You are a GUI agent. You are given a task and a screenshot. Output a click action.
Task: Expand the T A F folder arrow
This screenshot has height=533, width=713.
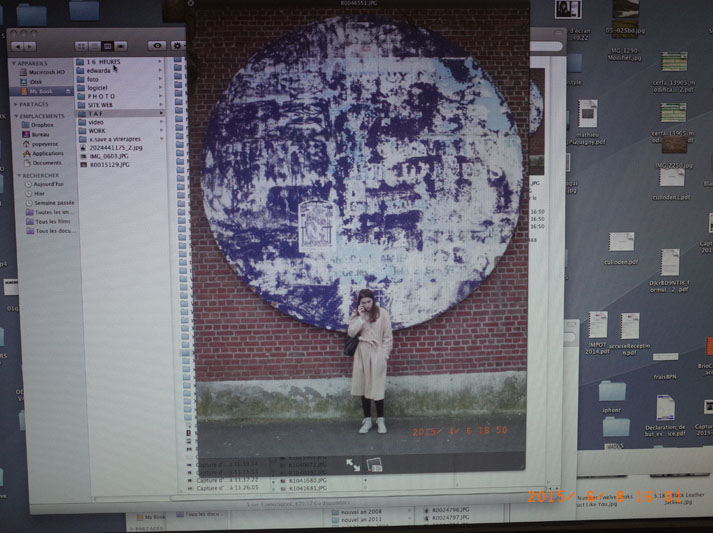tap(161, 113)
